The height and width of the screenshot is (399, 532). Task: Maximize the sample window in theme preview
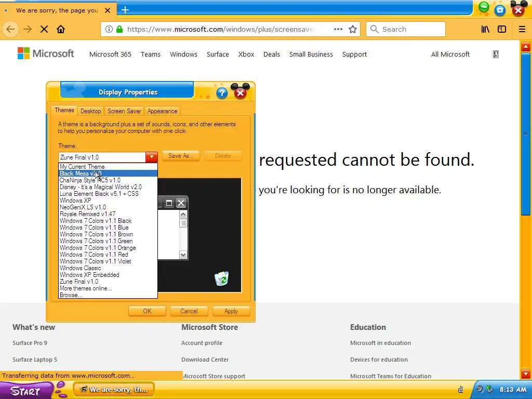tap(169, 203)
